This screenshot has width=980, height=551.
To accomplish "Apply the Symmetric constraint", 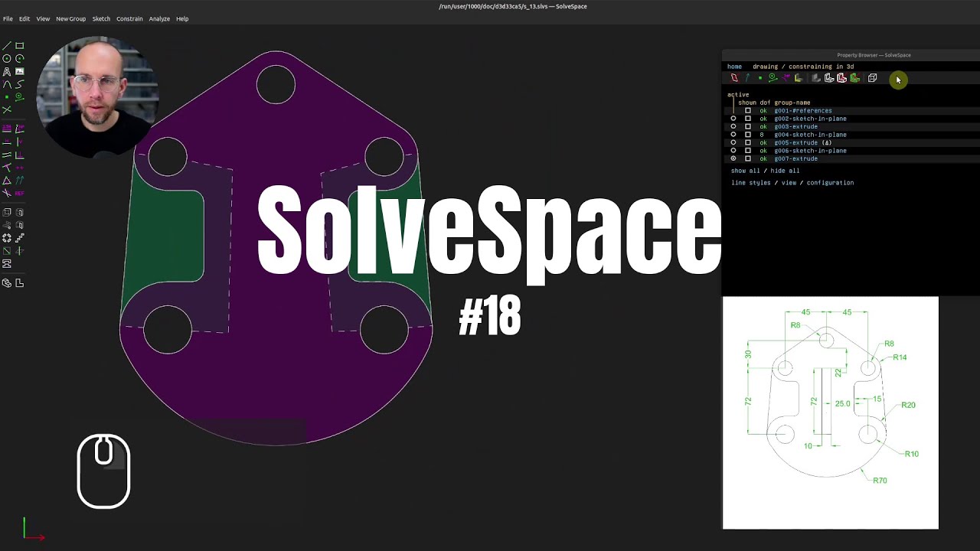I will point(20,168).
